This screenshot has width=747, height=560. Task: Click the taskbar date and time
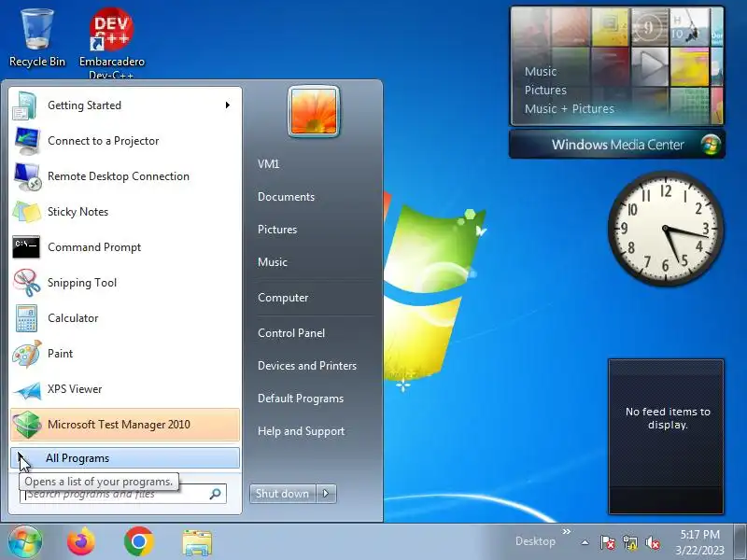click(x=699, y=542)
